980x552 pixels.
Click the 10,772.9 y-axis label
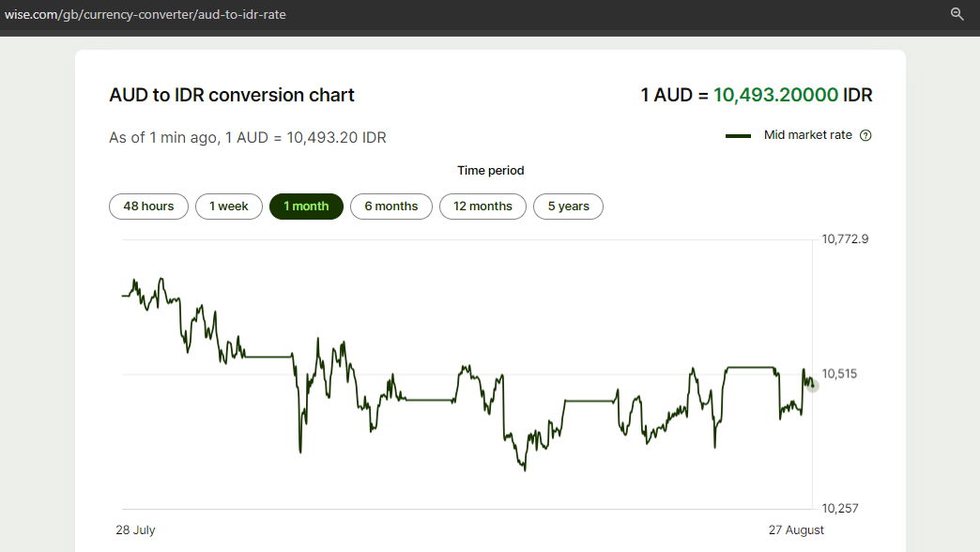tap(845, 239)
